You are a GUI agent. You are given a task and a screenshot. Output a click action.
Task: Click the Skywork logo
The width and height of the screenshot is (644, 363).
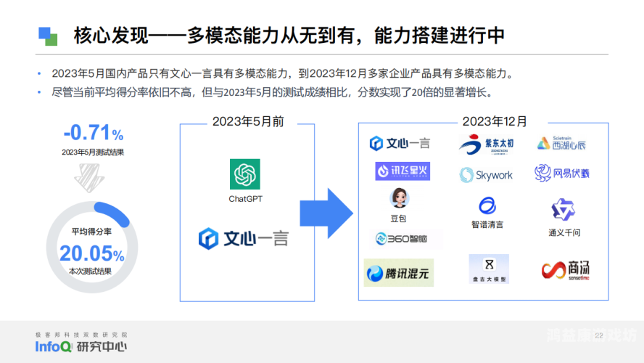coord(486,175)
